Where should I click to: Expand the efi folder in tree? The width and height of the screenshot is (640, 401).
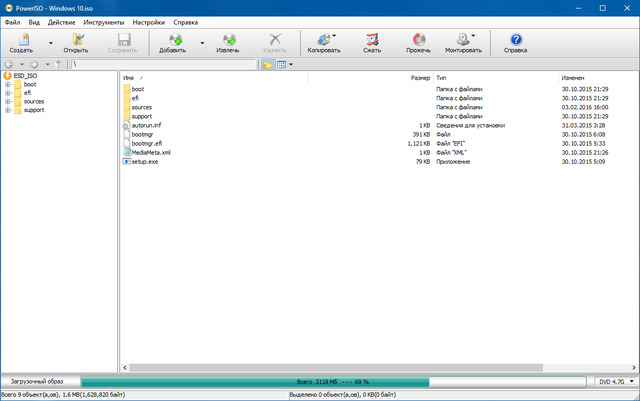(7, 93)
